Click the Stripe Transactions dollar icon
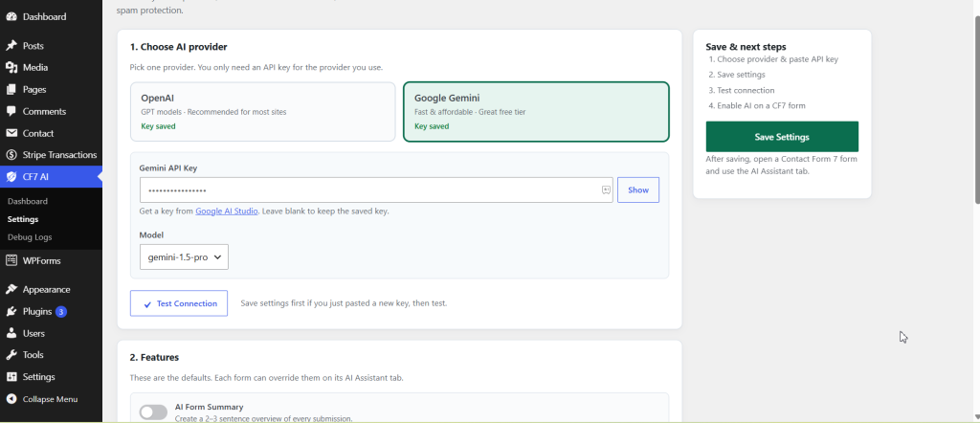This screenshot has height=423, width=980. [x=11, y=155]
